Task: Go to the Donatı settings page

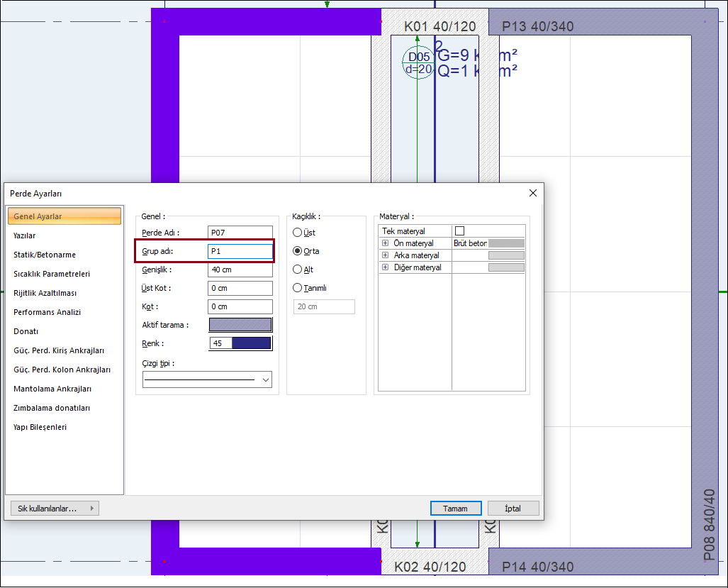Action: [26, 331]
